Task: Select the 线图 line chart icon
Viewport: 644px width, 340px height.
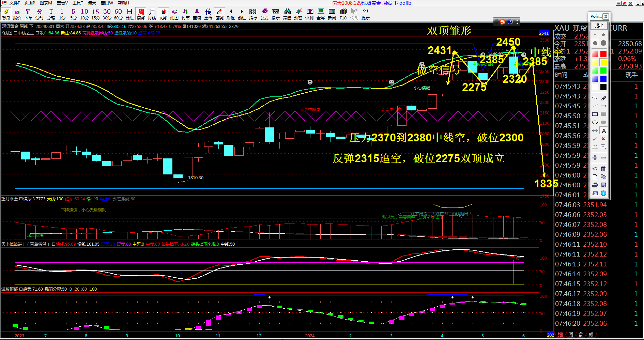Action: click(x=174, y=14)
